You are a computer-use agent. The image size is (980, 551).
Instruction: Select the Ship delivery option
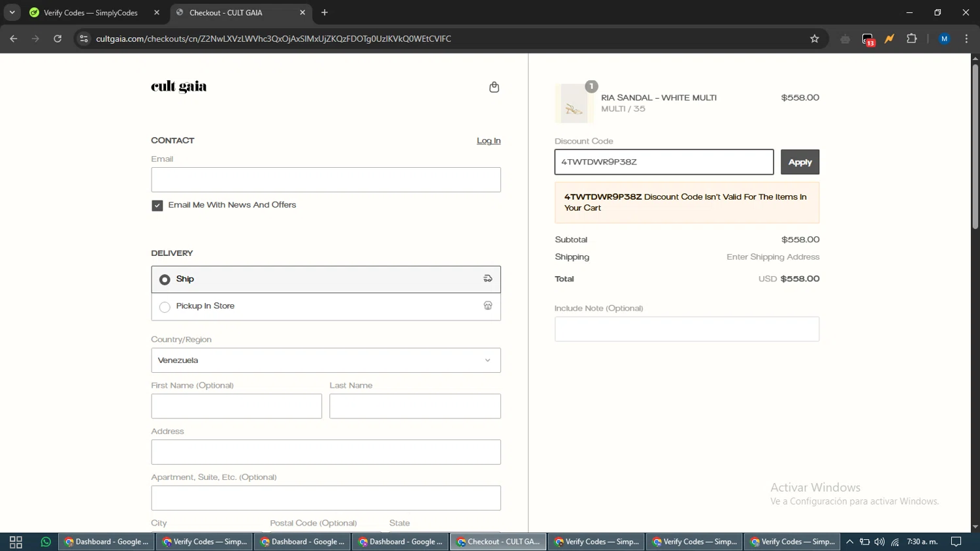pyautogui.click(x=165, y=279)
